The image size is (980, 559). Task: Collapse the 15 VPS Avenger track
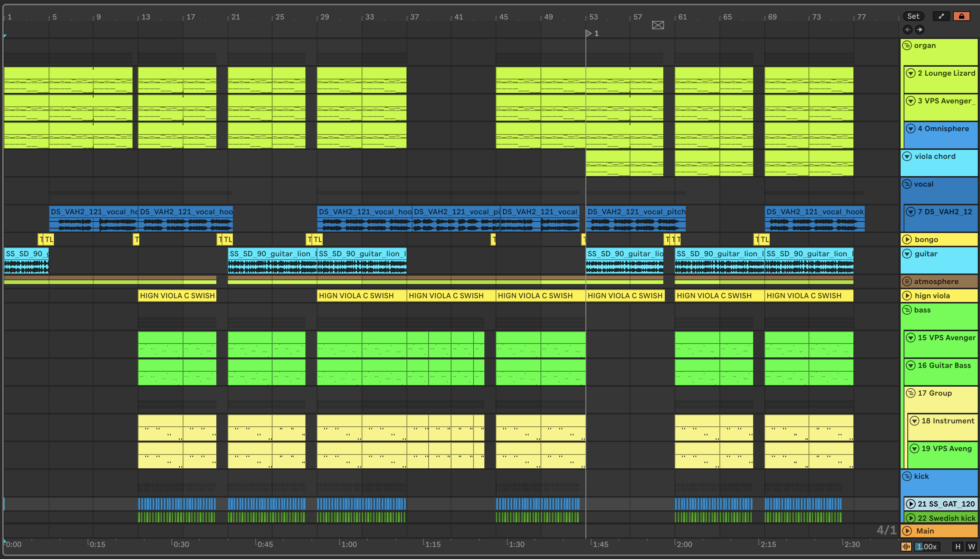(911, 338)
